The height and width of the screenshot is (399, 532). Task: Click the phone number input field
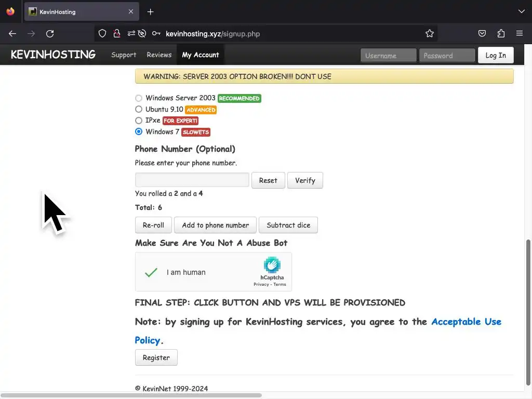tap(192, 180)
